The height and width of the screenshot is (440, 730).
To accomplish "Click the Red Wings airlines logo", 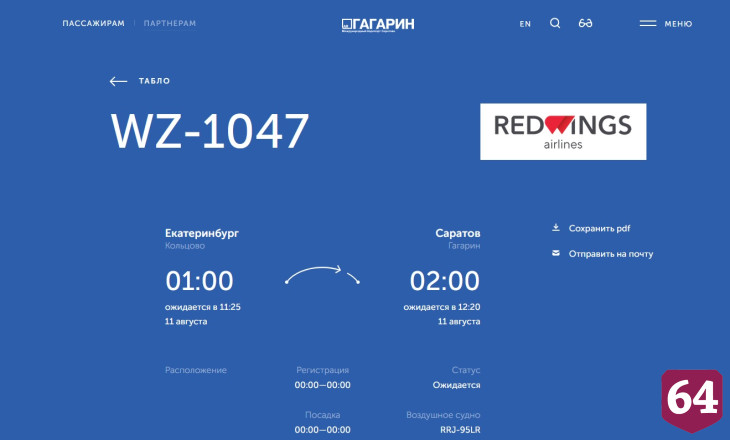I will click(563, 132).
